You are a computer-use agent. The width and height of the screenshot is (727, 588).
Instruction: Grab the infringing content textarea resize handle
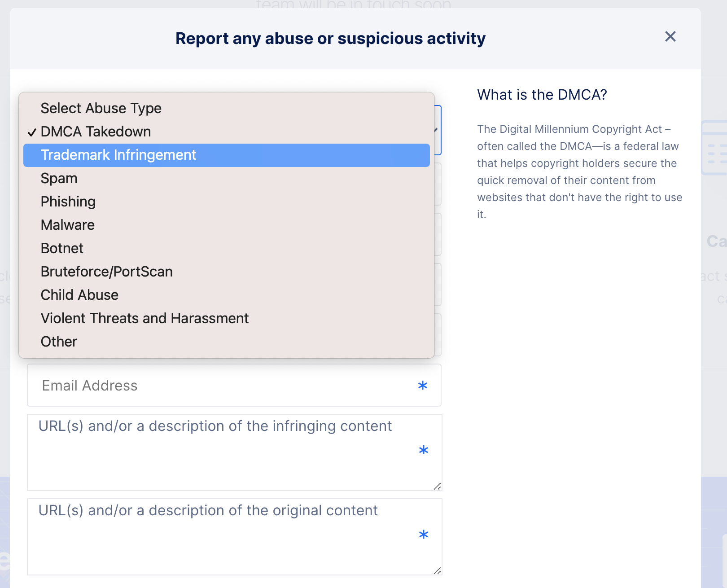pos(438,486)
